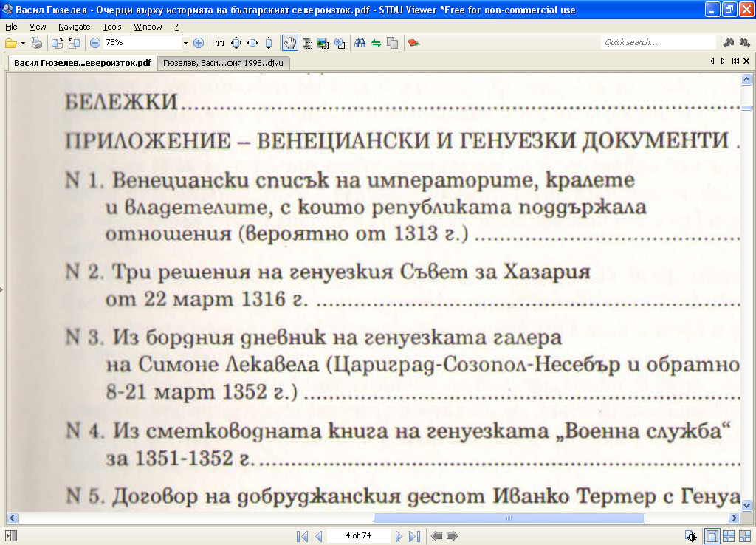Click the Quick search input field

coord(659,43)
